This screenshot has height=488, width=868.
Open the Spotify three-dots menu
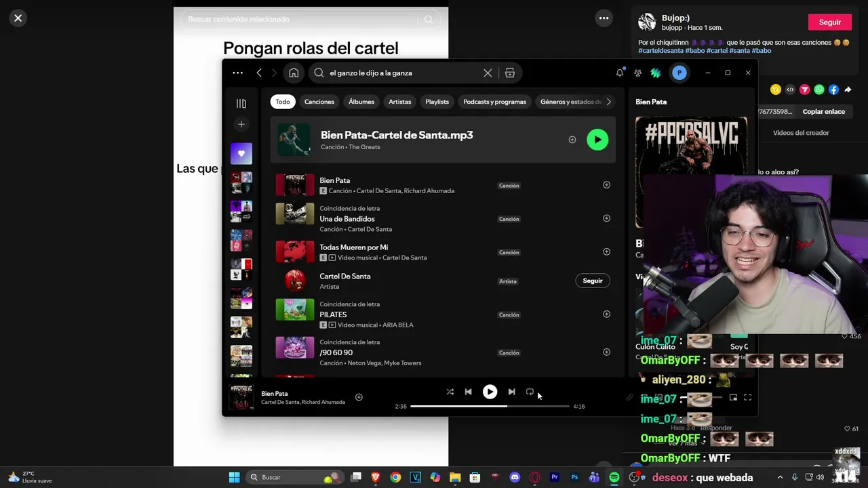(x=237, y=73)
